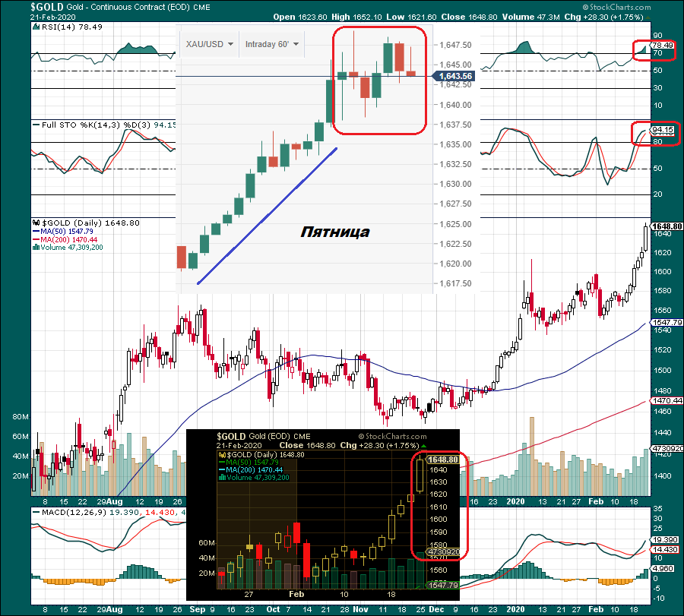Click the 14.430 signal value tag
Screen dimensions: 684x616
pyautogui.click(x=665, y=550)
